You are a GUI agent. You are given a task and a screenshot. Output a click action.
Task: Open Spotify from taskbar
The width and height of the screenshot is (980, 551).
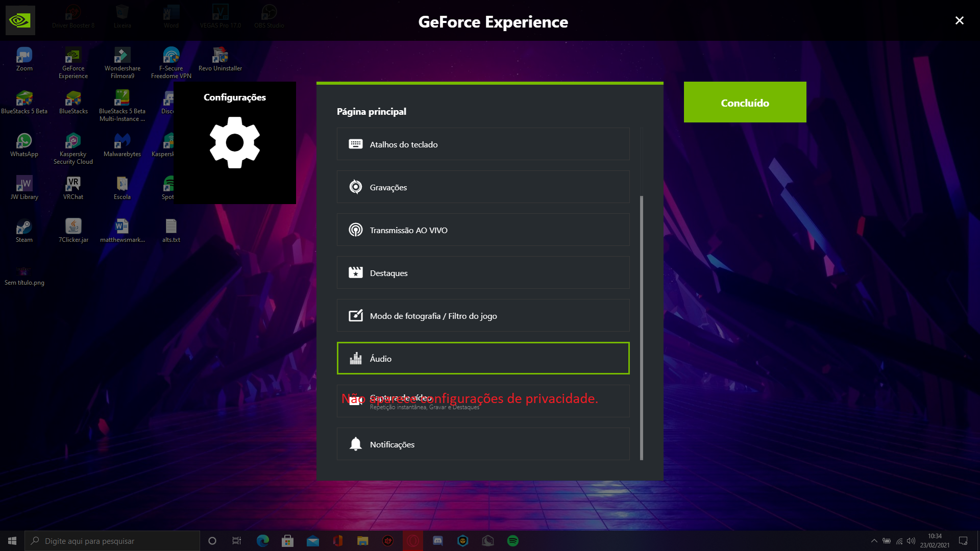513,541
